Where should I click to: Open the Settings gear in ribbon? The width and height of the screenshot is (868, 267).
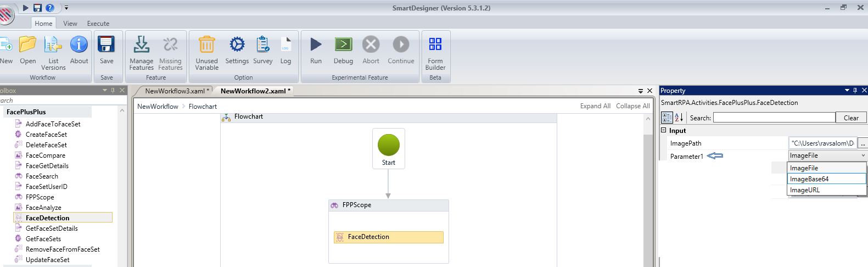[x=237, y=44]
